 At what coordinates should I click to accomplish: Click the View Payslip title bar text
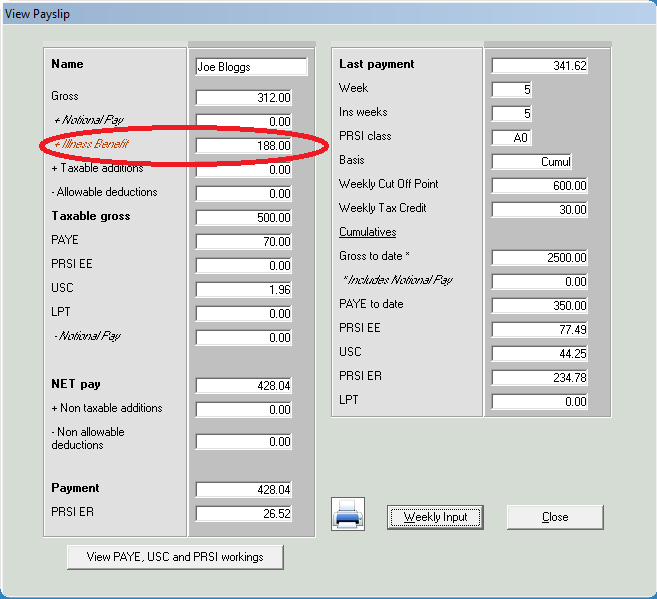pos(37,14)
